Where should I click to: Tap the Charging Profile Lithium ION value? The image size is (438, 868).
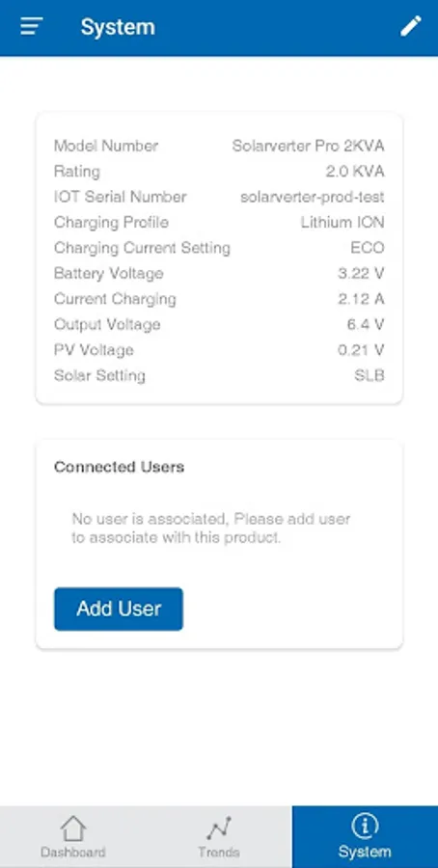pos(342,223)
